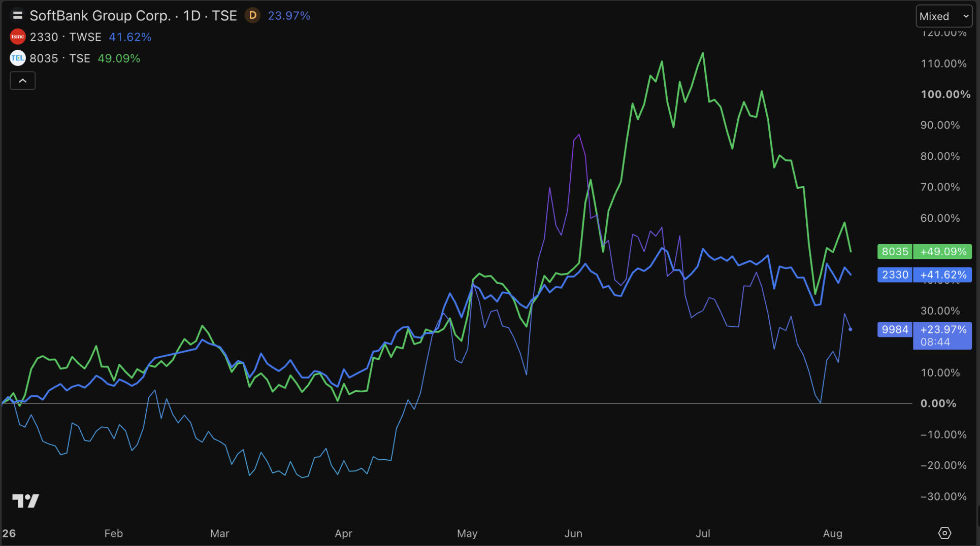The image size is (980, 546).
Task: Click the Apr label on the time axis
Action: pyautogui.click(x=344, y=534)
